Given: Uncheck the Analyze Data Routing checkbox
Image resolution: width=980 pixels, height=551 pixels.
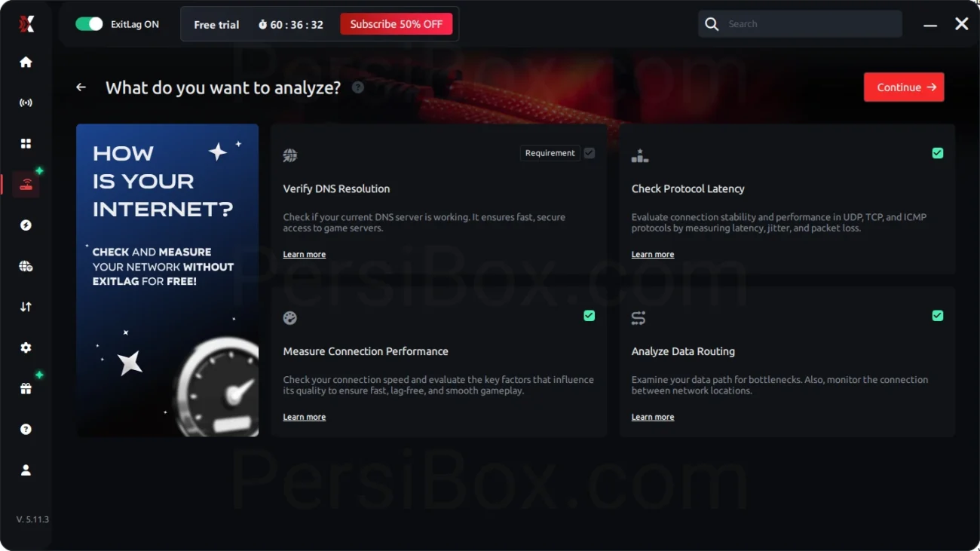Looking at the screenshot, I should [x=938, y=316].
